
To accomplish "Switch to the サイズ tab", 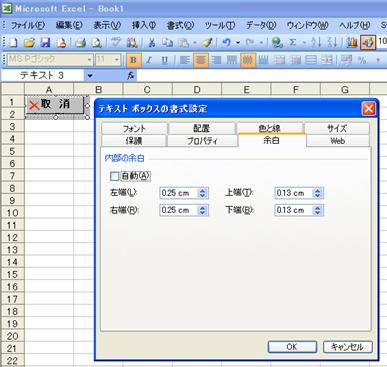I will tap(337, 128).
